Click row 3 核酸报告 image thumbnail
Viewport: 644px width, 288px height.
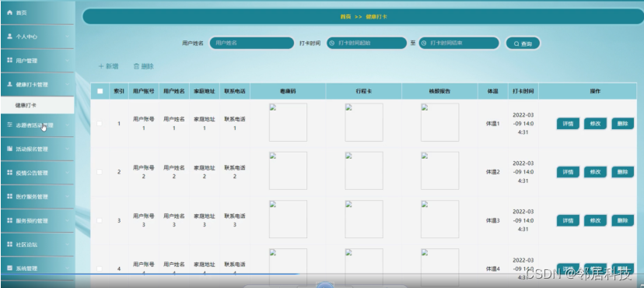(440, 220)
